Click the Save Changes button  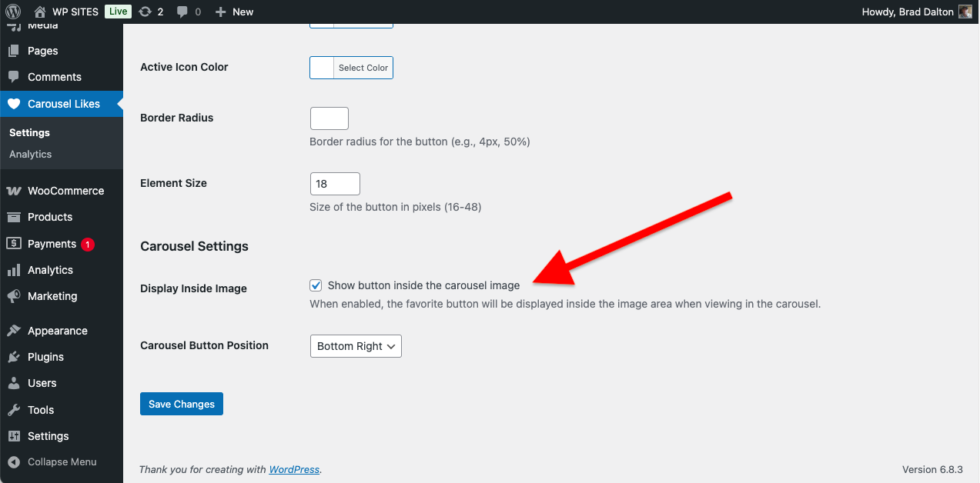coord(182,404)
